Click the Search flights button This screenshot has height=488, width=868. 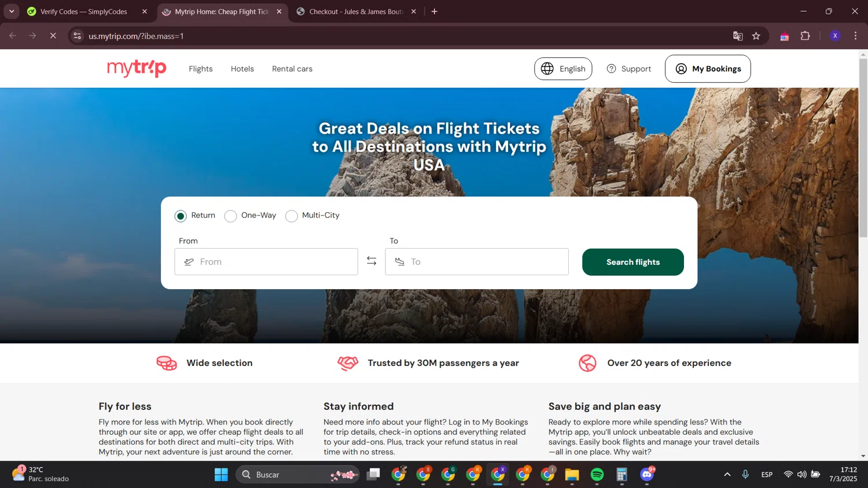point(633,262)
